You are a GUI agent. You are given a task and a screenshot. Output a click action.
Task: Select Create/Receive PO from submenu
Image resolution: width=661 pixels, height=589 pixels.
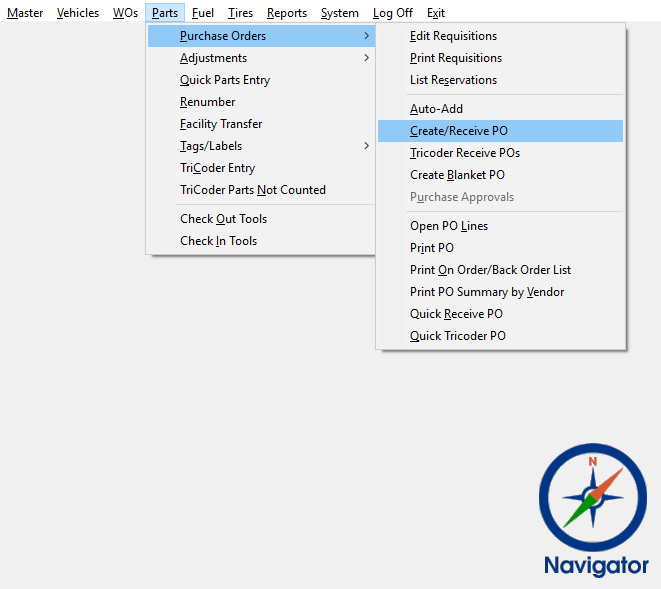459,131
